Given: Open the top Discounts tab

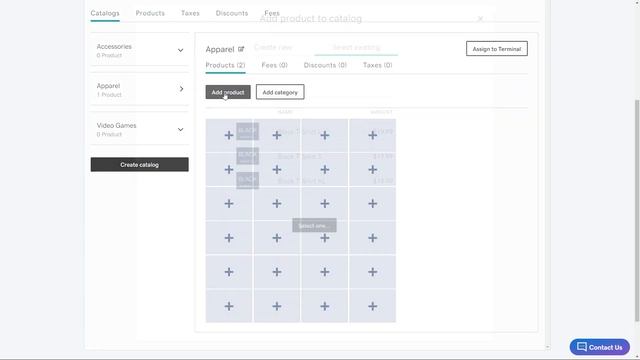Looking at the screenshot, I should pos(231,13).
